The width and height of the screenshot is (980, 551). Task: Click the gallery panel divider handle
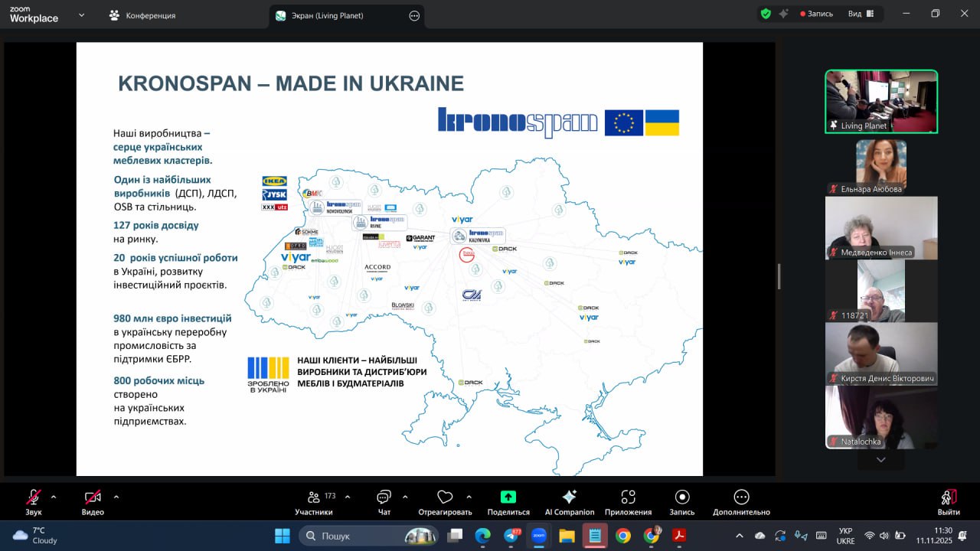tap(779, 276)
